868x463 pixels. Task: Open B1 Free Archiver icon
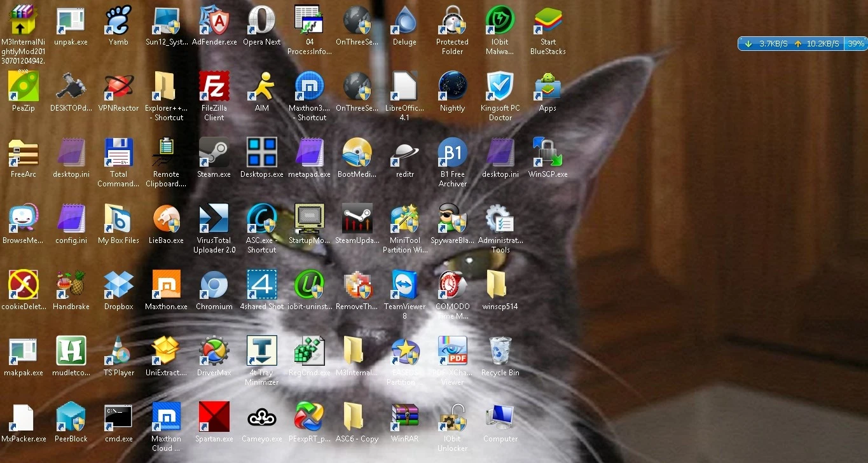[453, 152]
